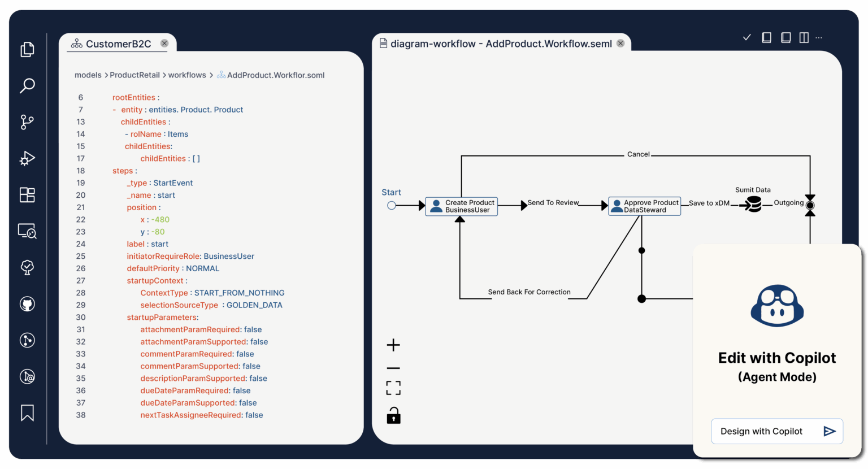Open the Search magnifier in sidebar
Viewport: 868px width, 469px height.
(x=27, y=86)
